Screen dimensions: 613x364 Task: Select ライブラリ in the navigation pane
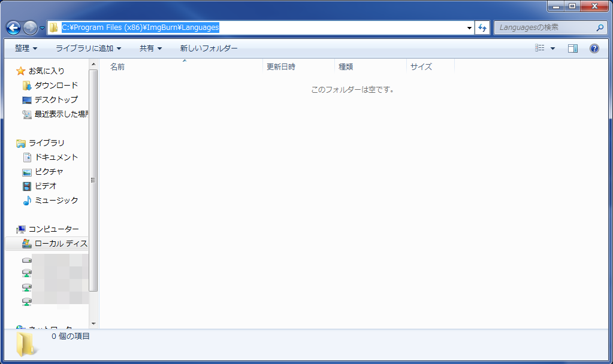point(46,142)
